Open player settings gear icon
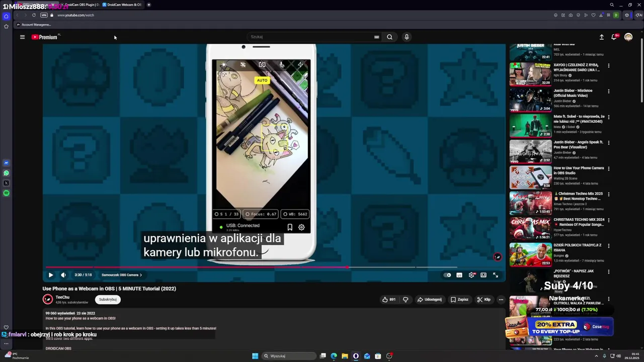Viewport: 644px width, 362px height. (471, 275)
